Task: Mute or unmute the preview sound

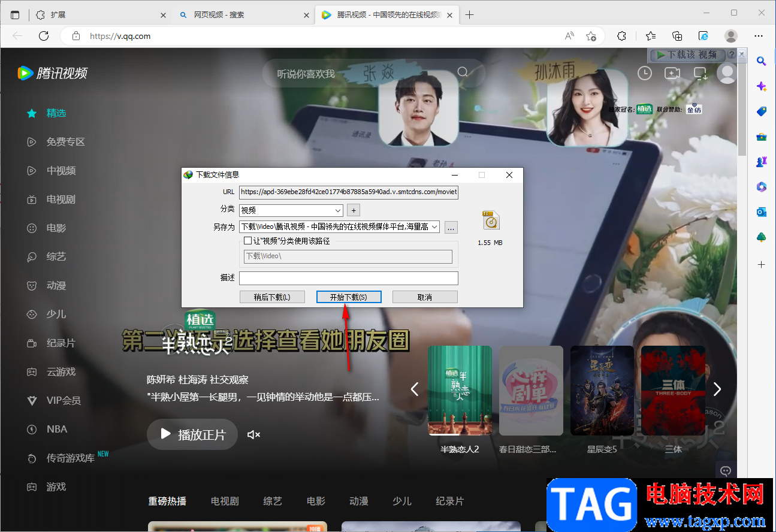Action: (x=254, y=434)
